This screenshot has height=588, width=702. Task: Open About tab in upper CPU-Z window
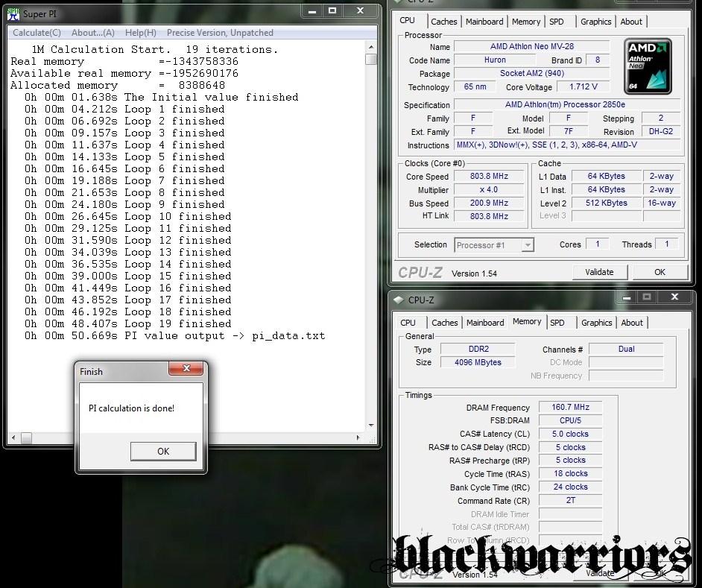tap(631, 22)
